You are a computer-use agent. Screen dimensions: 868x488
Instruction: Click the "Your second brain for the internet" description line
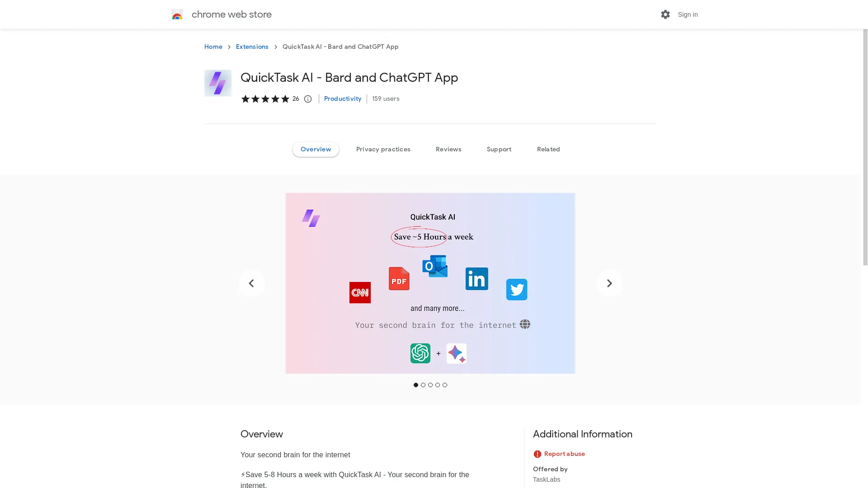295,455
